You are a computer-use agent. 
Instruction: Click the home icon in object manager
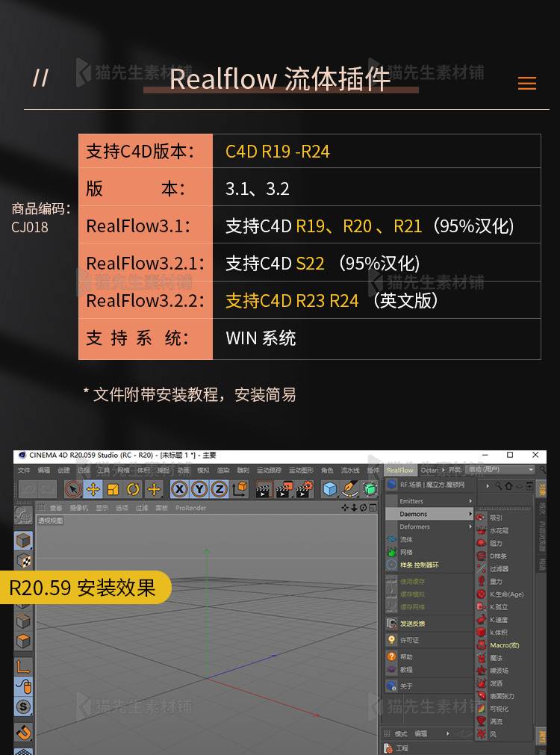click(x=508, y=486)
